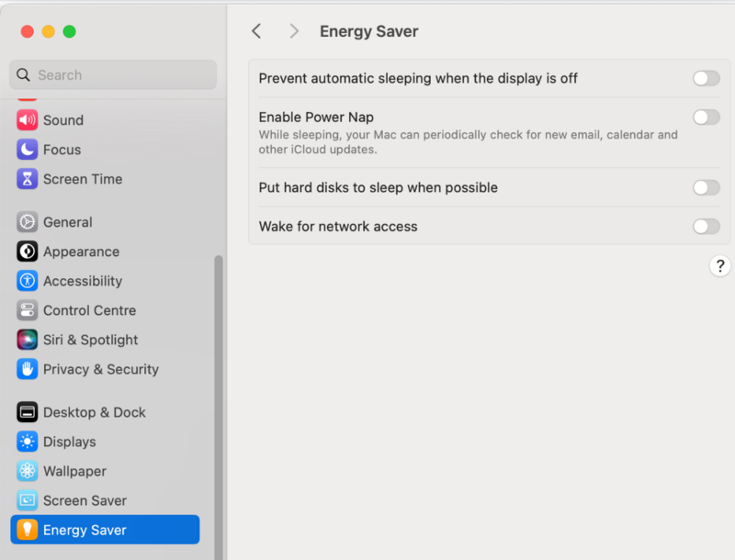The image size is (735, 560).
Task: Select Wallpaper label in sidebar
Action: coord(74,472)
